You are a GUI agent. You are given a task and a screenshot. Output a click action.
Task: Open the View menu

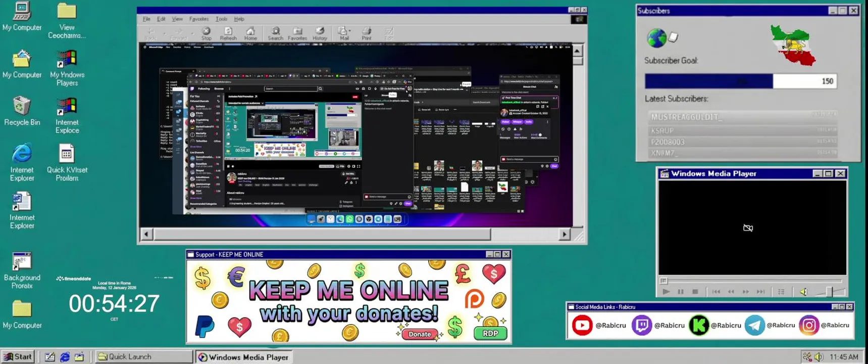pyautogui.click(x=177, y=19)
